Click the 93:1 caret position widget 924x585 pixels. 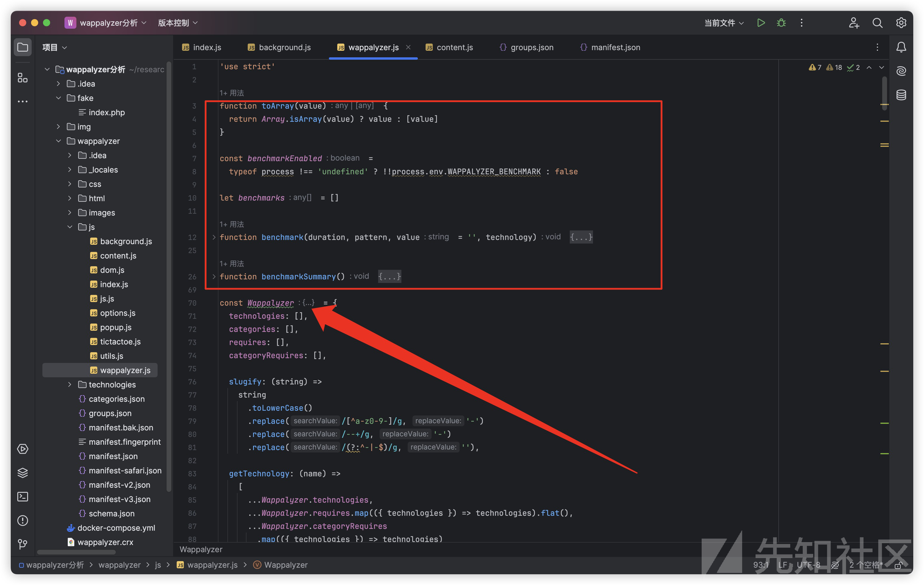pos(760,565)
